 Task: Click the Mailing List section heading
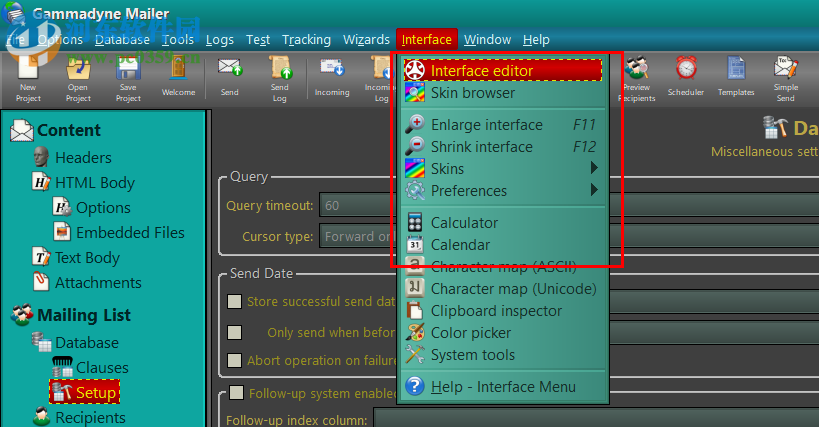[84, 315]
